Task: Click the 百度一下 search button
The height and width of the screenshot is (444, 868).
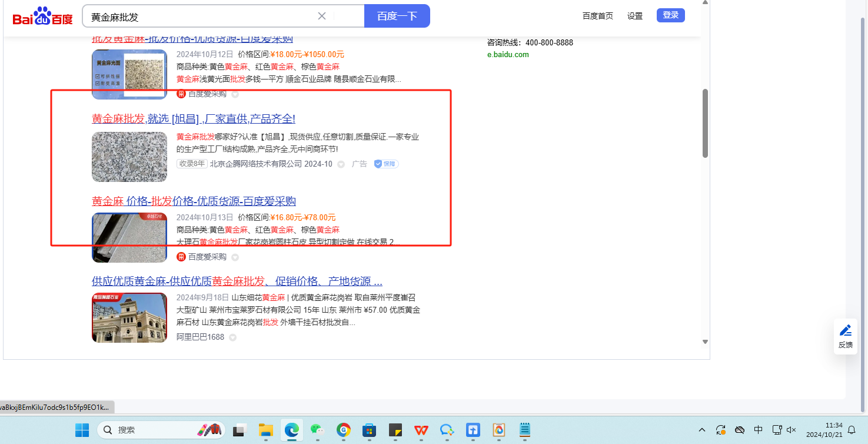Action: click(x=397, y=16)
